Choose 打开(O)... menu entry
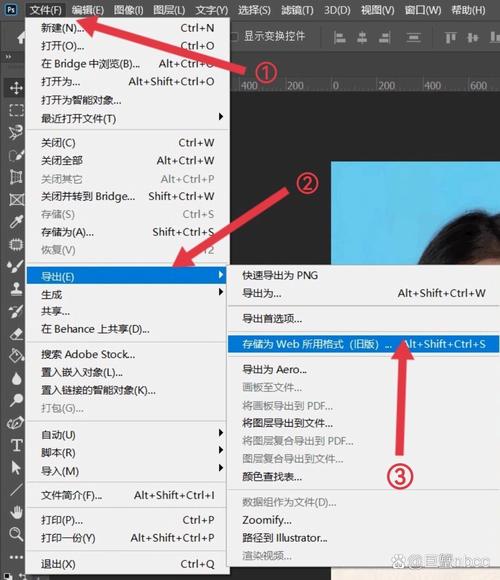The image size is (500, 580). pyautogui.click(x=127, y=45)
